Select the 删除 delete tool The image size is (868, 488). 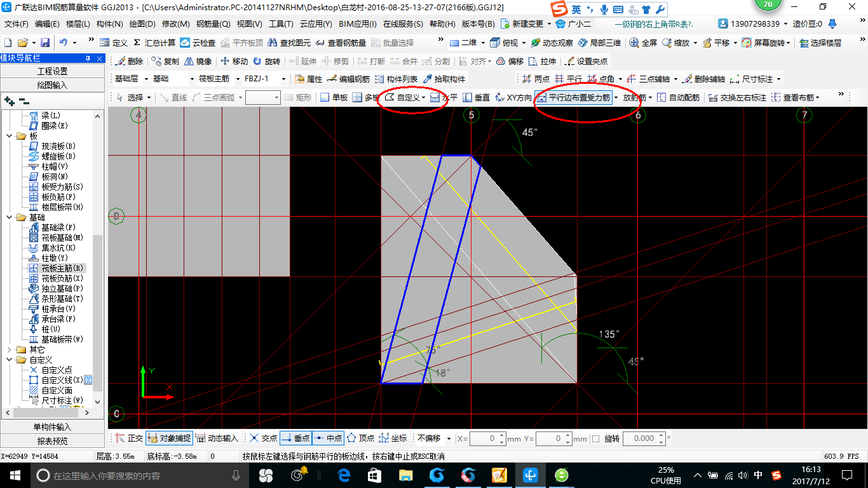(130, 61)
